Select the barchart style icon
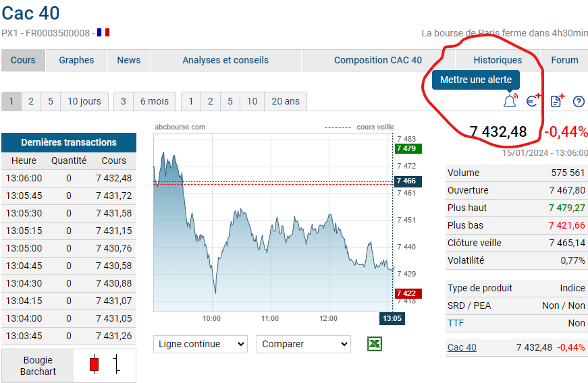This screenshot has height=383, width=588. coord(117,364)
